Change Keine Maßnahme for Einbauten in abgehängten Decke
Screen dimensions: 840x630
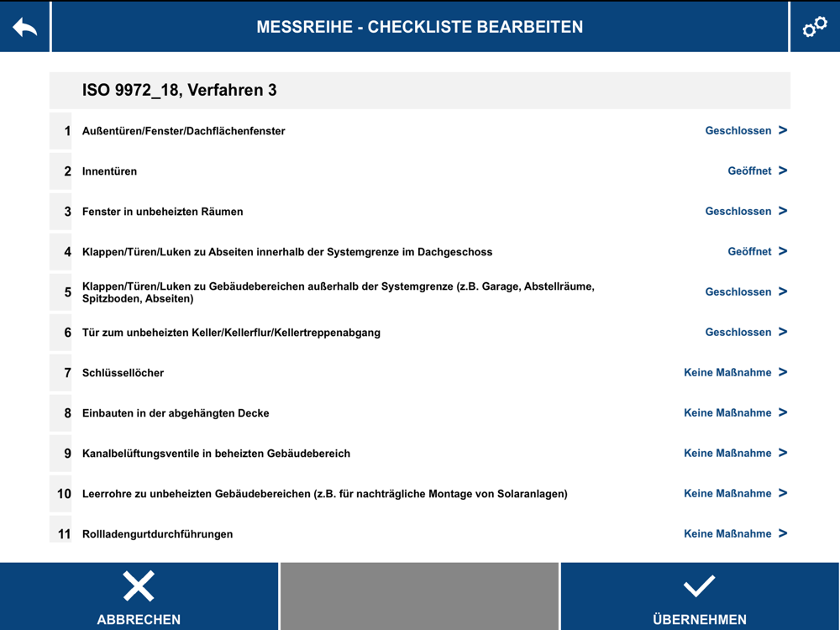pos(735,412)
